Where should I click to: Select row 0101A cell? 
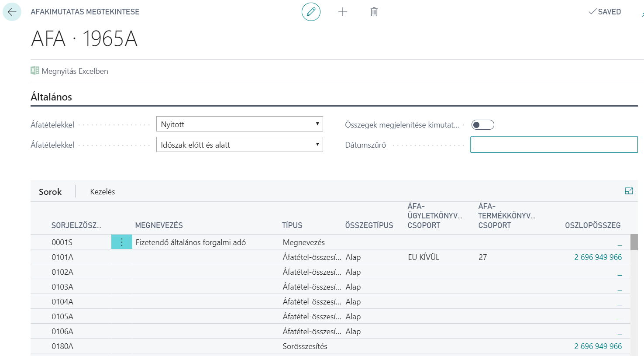point(62,257)
